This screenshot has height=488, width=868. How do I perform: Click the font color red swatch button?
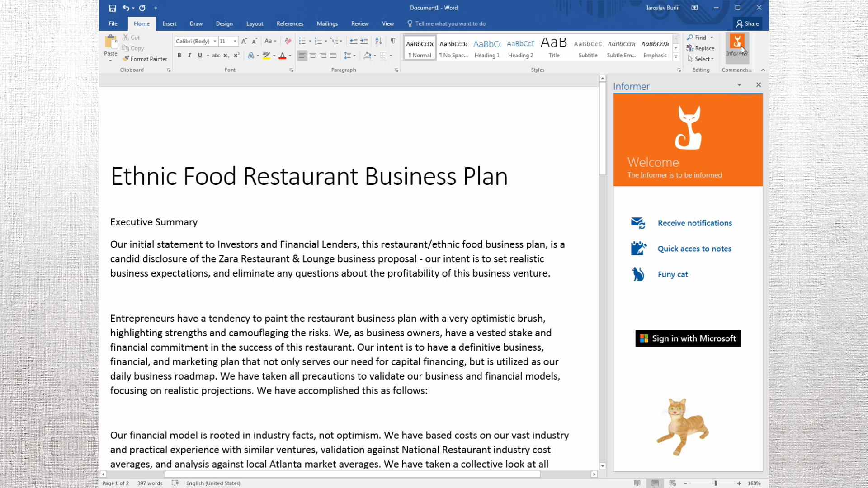pyautogui.click(x=283, y=56)
